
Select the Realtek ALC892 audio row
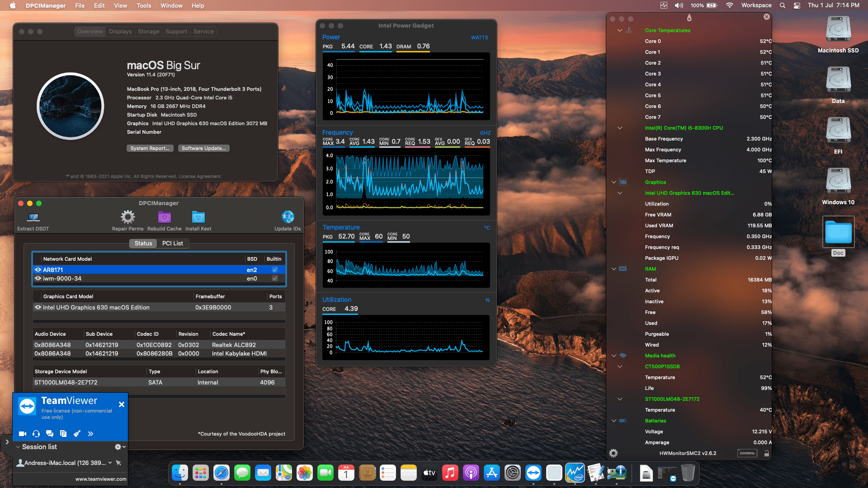click(x=159, y=345)
